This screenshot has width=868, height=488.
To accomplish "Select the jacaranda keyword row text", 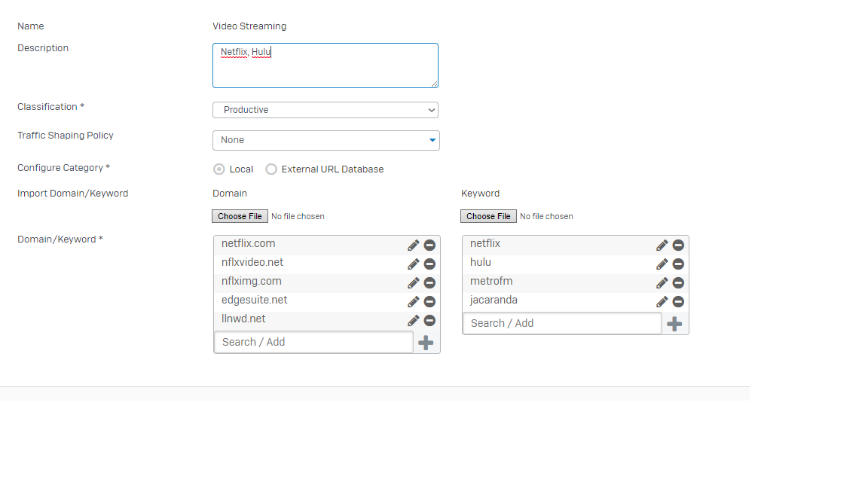I will pos(494,300).
